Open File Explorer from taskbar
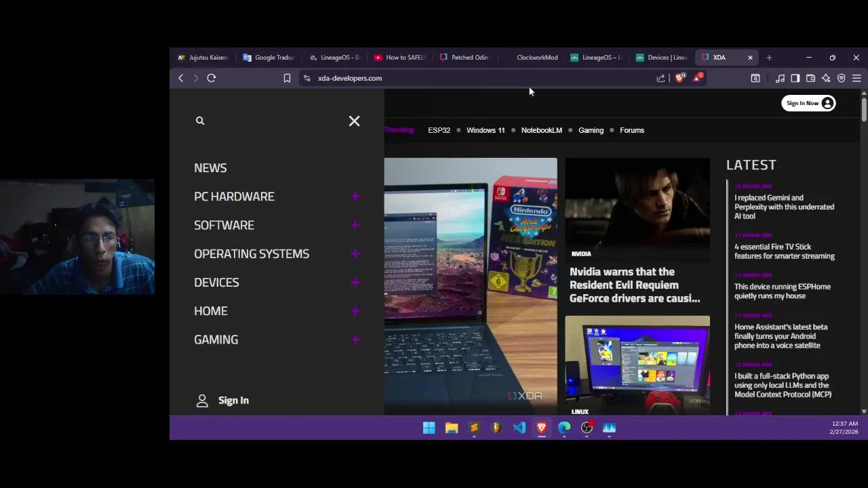The image size is (868, 488). click(452, 428)
